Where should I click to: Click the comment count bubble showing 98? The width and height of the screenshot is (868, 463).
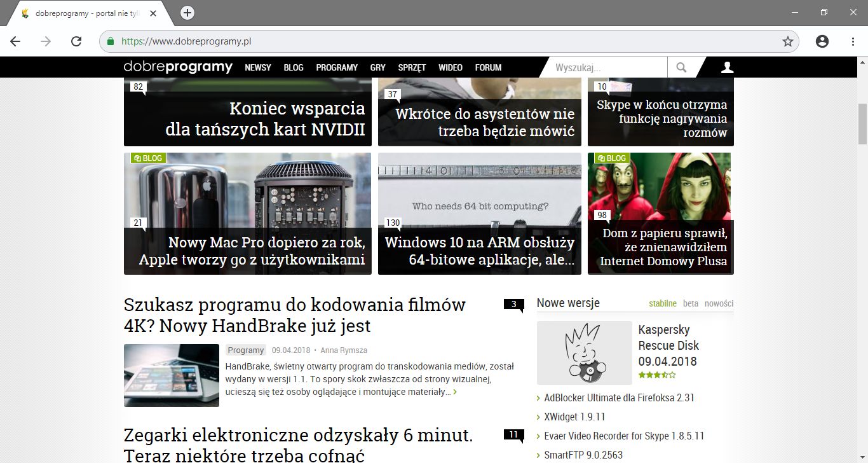tap(602, 216)
